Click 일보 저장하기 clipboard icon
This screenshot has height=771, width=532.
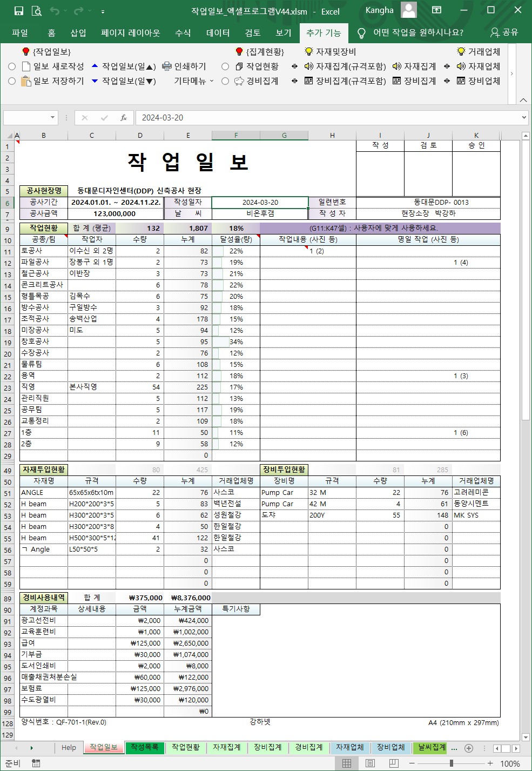pyautogui.click(x=26, y=81)
